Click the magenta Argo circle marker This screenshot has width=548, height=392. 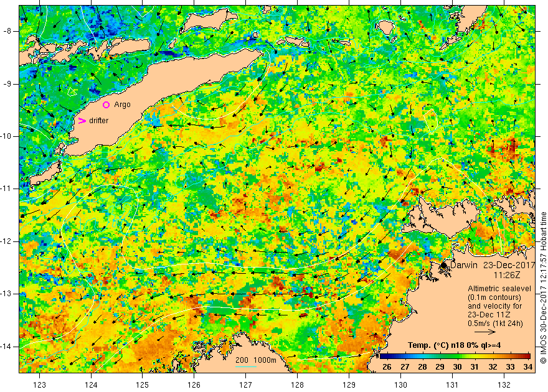(106, 105)
